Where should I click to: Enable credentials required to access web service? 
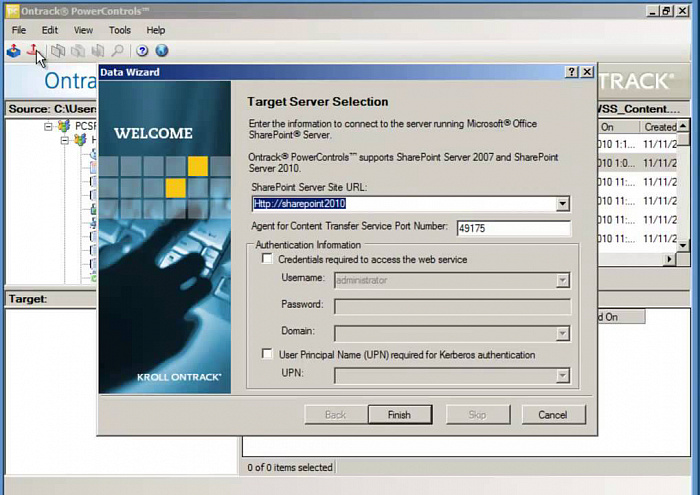tap(267, 259)
